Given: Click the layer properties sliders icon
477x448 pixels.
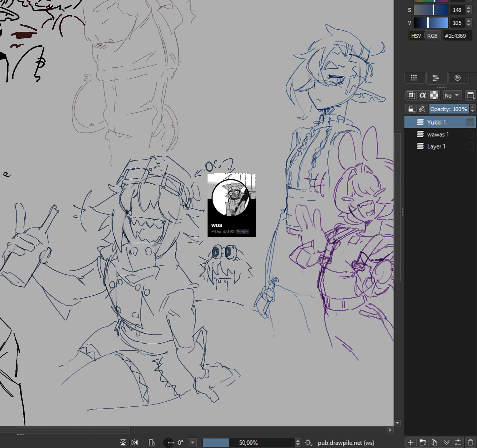Looking at the screenshot, I should coord(458,443).
